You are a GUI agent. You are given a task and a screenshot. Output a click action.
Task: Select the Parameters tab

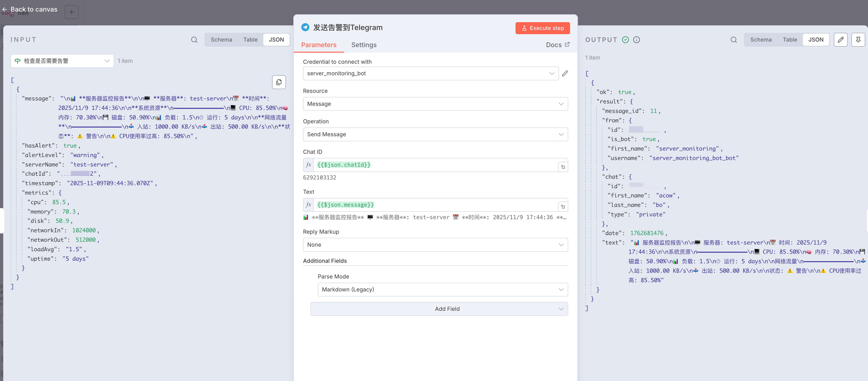(319, 45)
